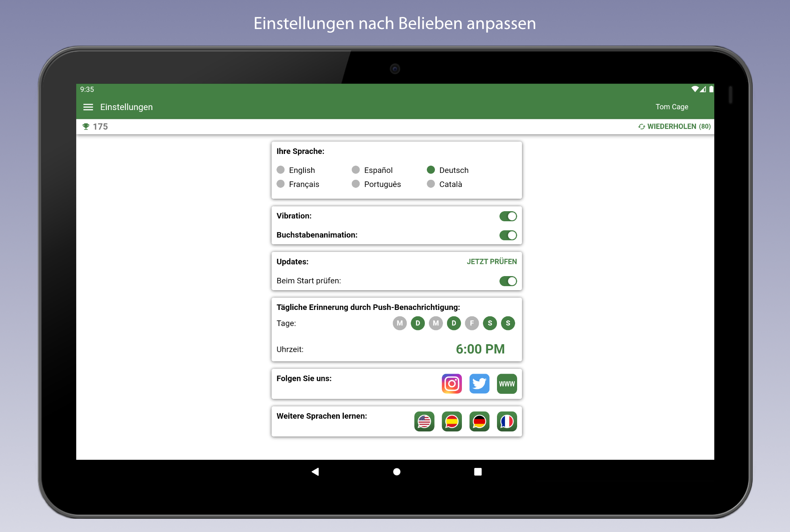Select the Português radio button
This screenshot has height=532, width=790.
point(355,184)
